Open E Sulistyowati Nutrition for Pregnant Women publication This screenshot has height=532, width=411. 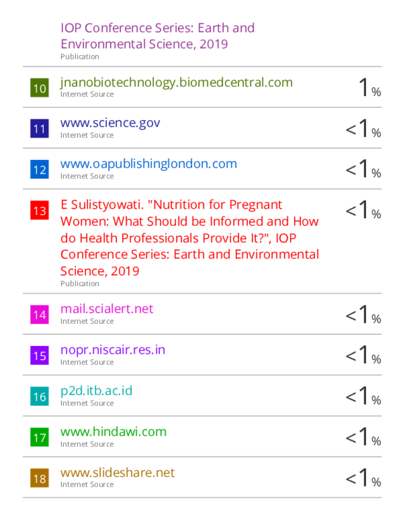point(190,238)
